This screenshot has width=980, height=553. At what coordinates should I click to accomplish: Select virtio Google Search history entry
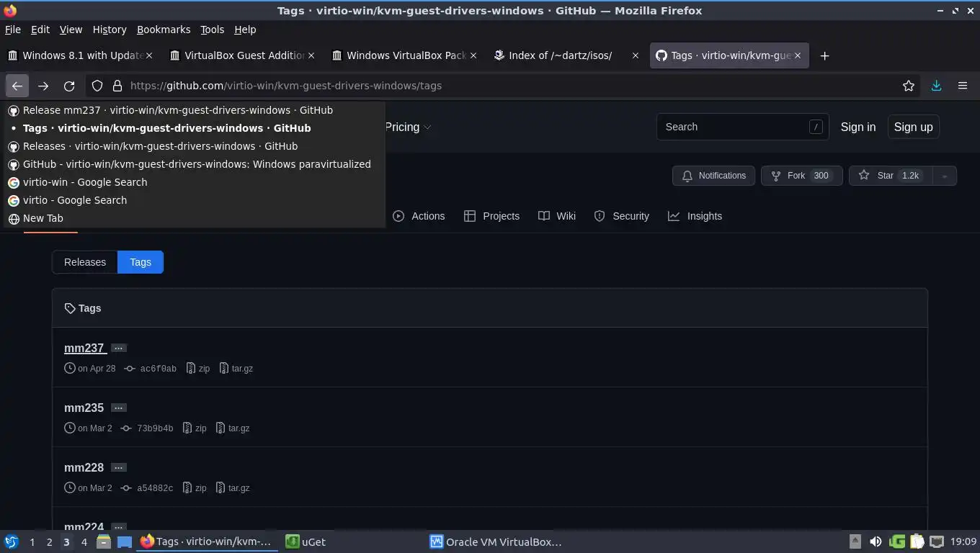click(195, 200)
